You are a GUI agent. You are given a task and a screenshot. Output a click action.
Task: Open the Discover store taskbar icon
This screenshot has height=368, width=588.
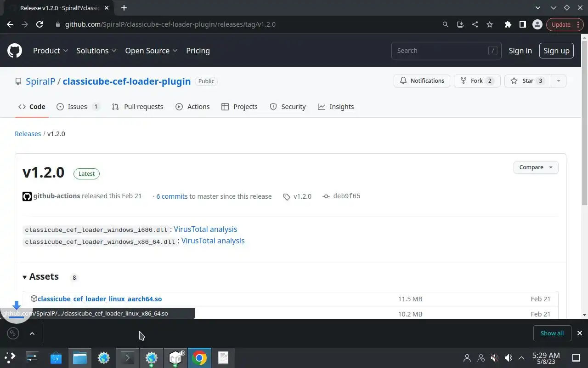click(x=56, y=357)
